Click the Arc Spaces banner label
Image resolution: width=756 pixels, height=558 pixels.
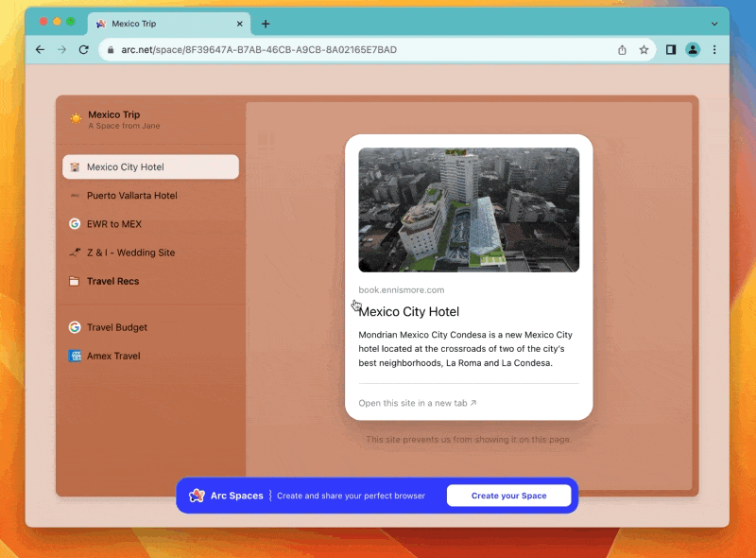(237, 496)
